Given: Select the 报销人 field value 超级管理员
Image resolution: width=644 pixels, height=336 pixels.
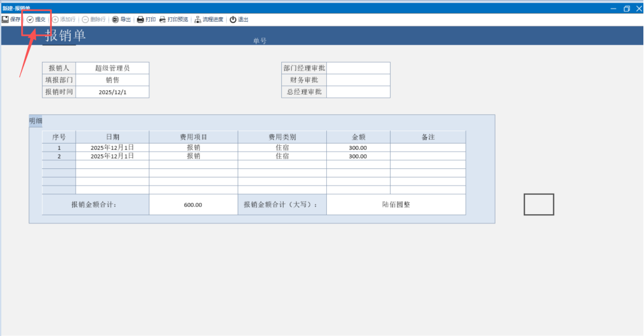Looking at the screenshot, I should pyautogui.click(x=112, y=68).
